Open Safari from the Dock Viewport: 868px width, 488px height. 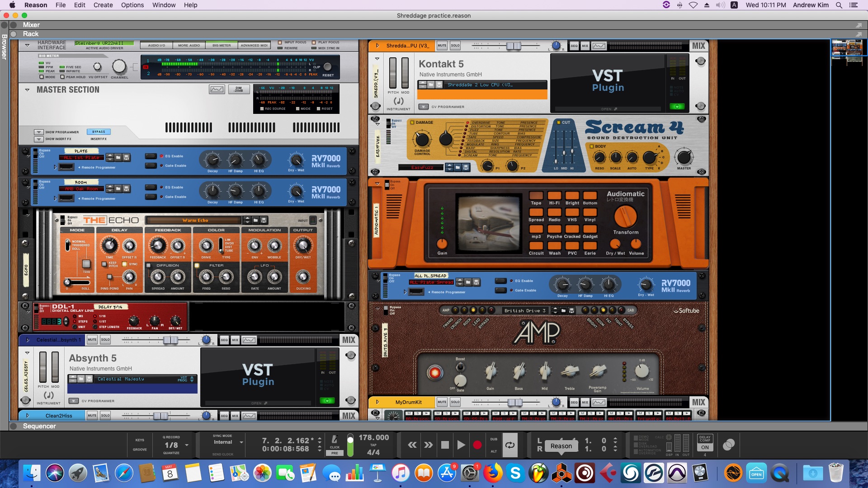coord(124,473)
